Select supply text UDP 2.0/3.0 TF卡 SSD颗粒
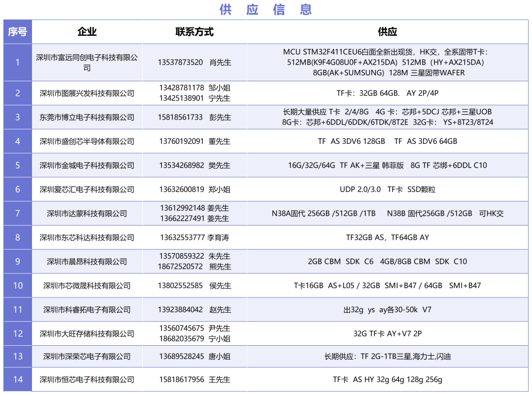The image size is (532, 395). pyautogui.click(x=388, y=189)
